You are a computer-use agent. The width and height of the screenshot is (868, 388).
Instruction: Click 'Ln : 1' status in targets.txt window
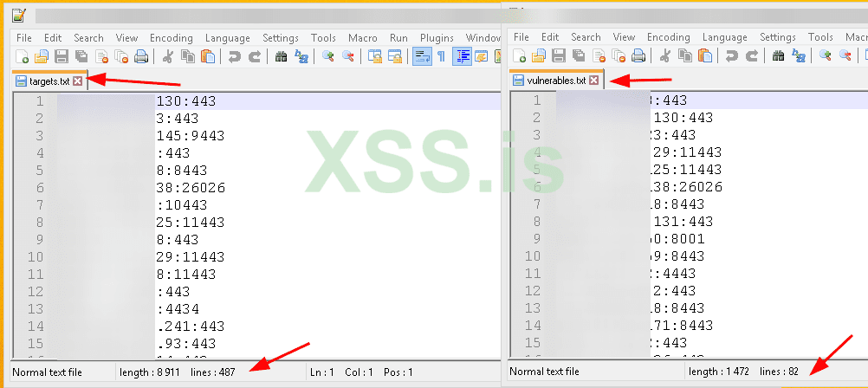click(x=323, y=372)
